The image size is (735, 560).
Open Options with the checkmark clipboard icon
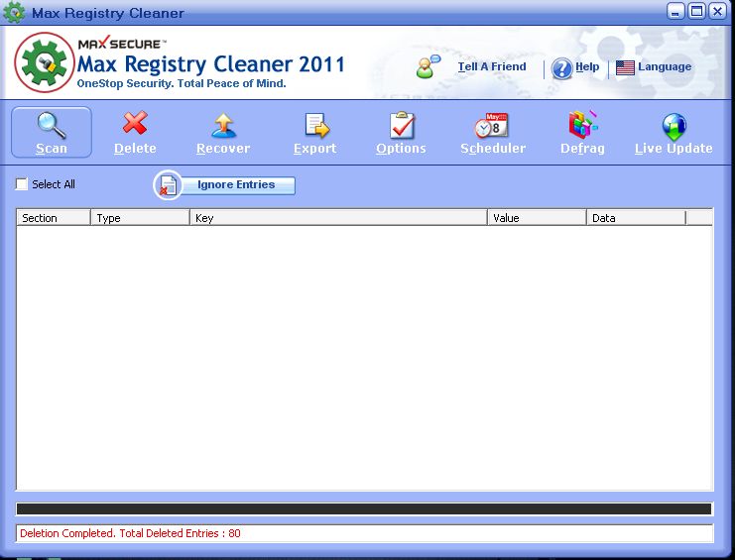[402, 125]
